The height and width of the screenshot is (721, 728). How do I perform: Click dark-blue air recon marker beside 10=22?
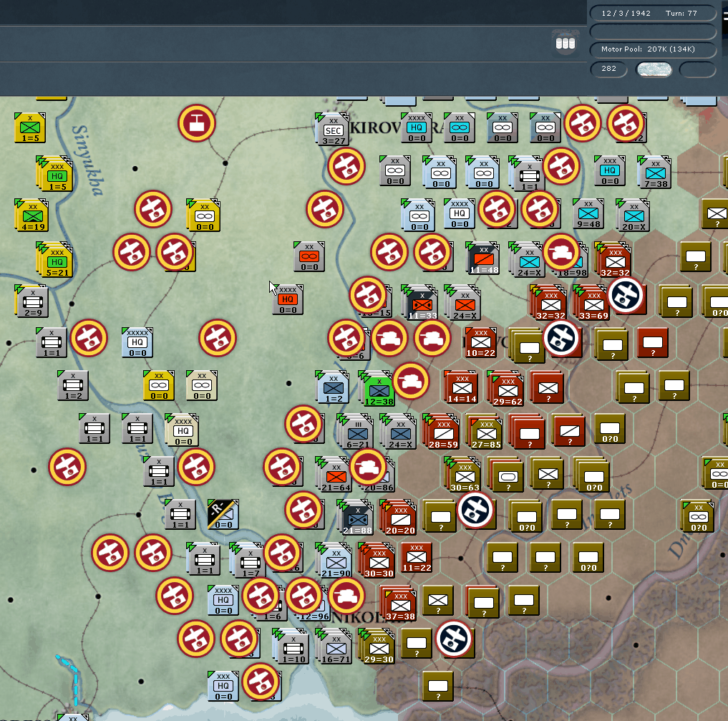(x=561, y=338)
